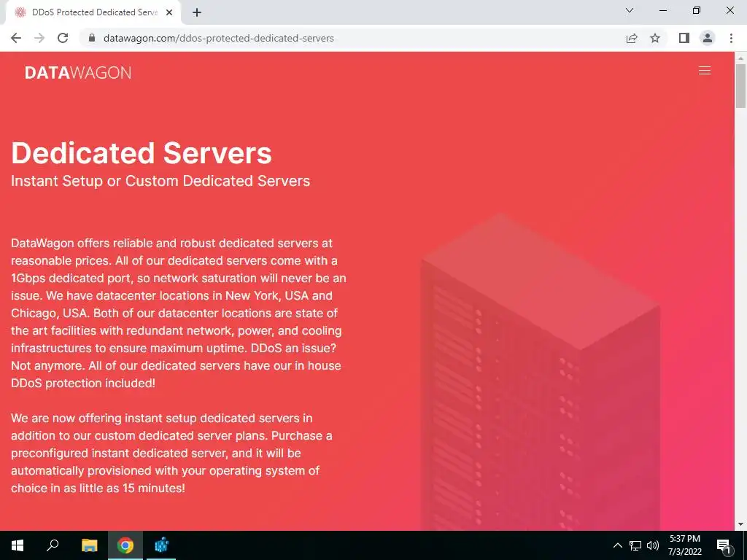Viewport: 747px width, 560px height.
Task: Click the scrollbar up arrow
Action: pyautogui.click(x=740, y=58)
